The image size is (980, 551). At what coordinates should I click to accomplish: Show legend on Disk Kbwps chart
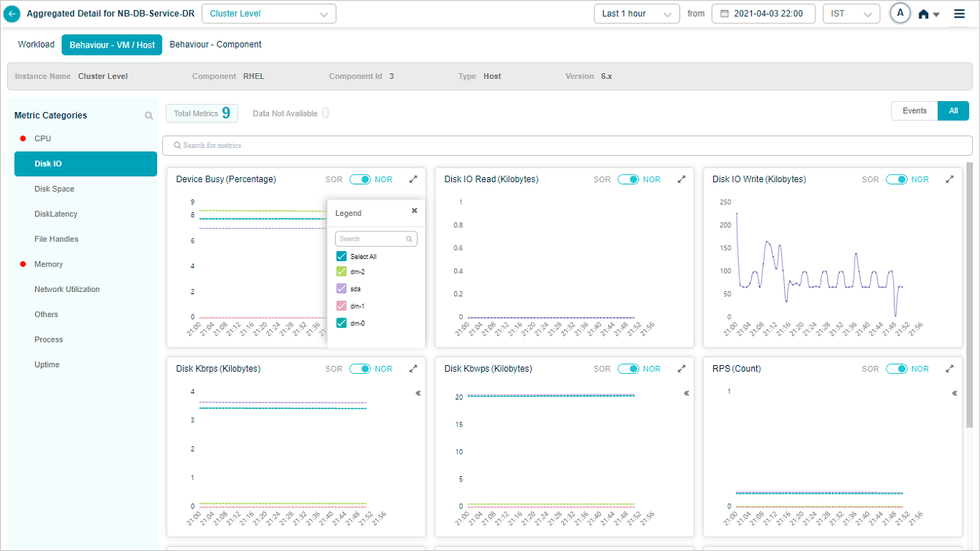(x=686, y=394)
